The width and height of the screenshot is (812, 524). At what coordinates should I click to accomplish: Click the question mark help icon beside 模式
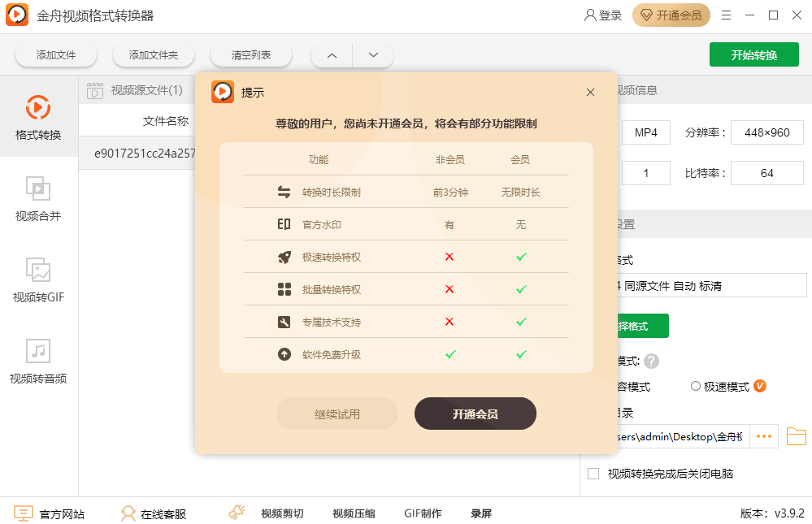(x=650, y=361)
